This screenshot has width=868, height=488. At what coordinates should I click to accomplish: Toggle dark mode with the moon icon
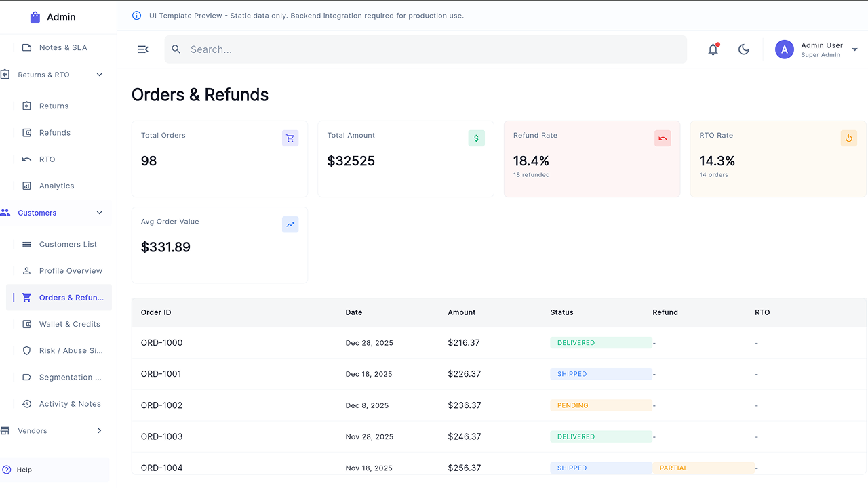[x=744, y=49]
